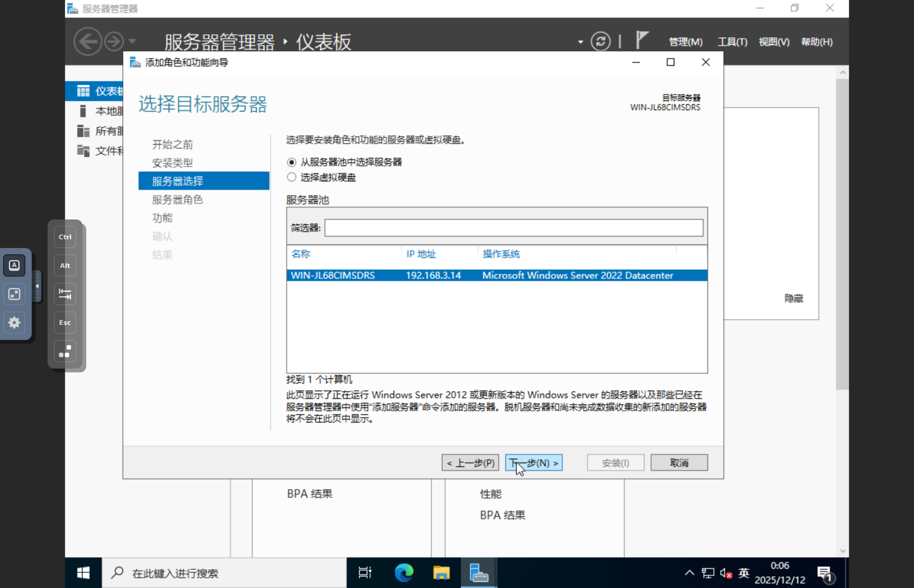This screenshot has width=914, height=588.
Task: Select 从服务器池中选择服务器 radio option
Action: pos(292,162)
